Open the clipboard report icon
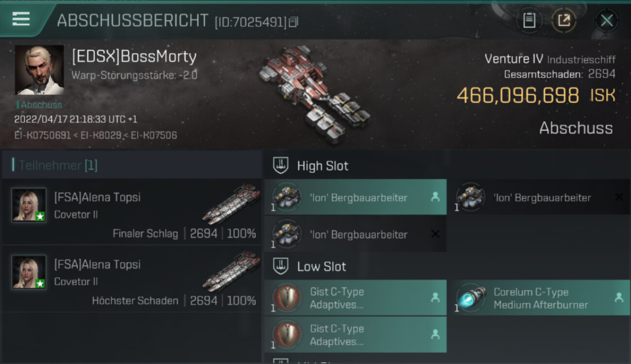 point(529,20)
